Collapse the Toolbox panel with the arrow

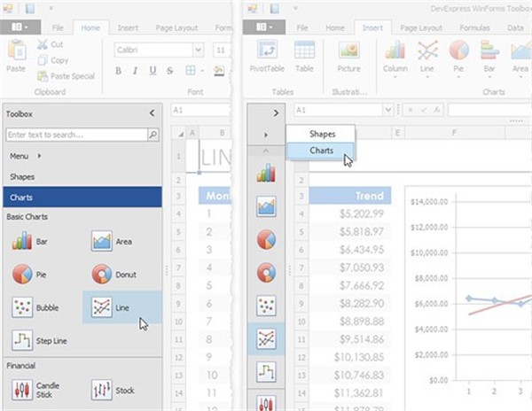click(x=152, y=113)
